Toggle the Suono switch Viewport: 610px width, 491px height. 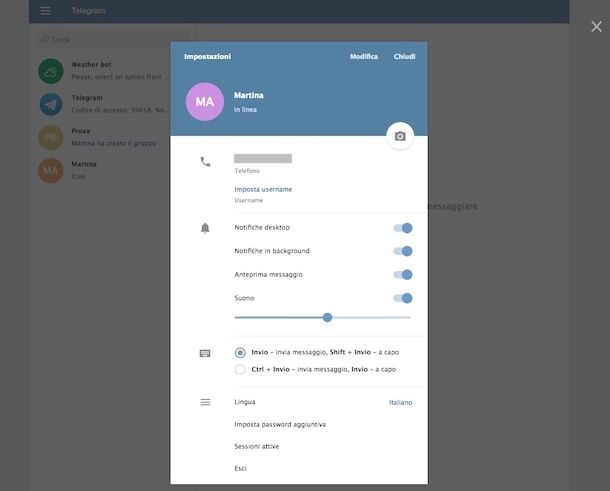tap(403, 298)
